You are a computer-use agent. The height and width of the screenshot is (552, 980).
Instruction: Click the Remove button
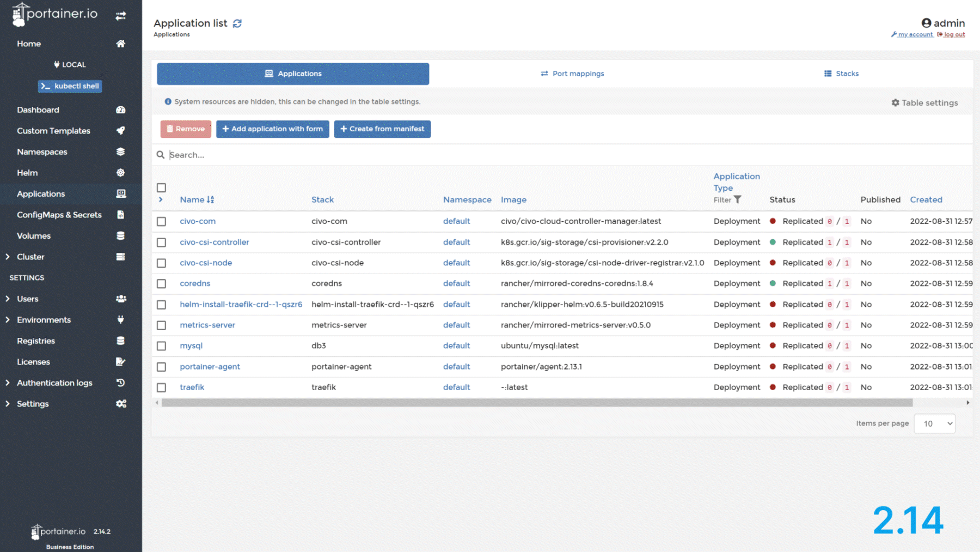[186, 129]
